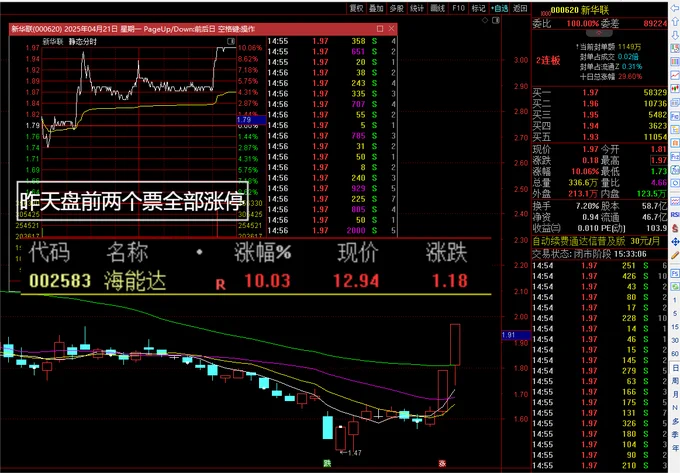The width and height of the screenshot is (680, 473).
Task: Select the candlestick chart icon in sidebar
Action: pos(675,88)
